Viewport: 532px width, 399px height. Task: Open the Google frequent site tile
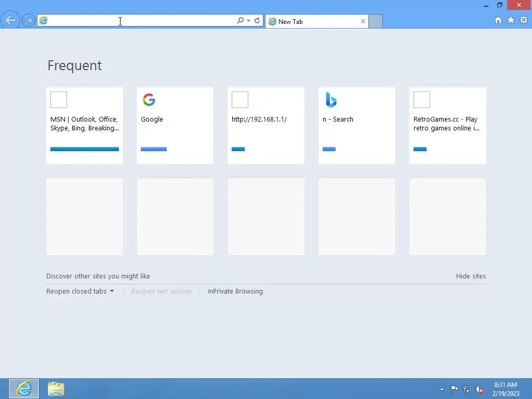(175, 126)
